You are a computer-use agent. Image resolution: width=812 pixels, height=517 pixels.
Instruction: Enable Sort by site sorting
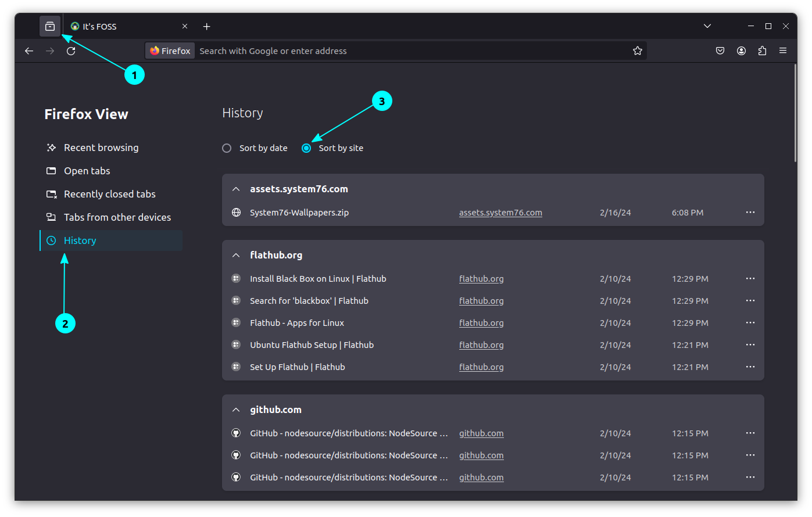click(x=306, y=148)
